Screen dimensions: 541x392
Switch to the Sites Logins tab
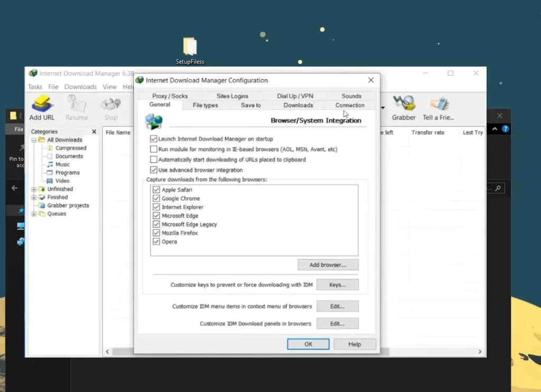[232, 96]
